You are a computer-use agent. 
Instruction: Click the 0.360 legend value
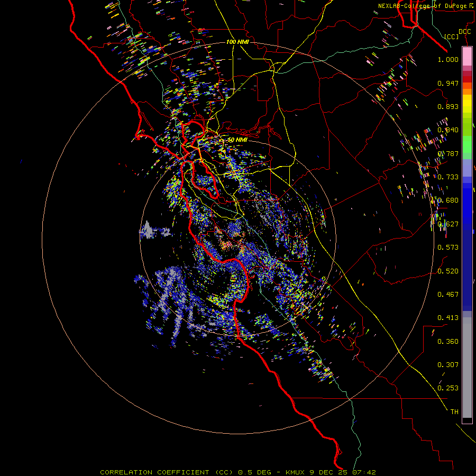pyautogui.click(x=448, y=342)
